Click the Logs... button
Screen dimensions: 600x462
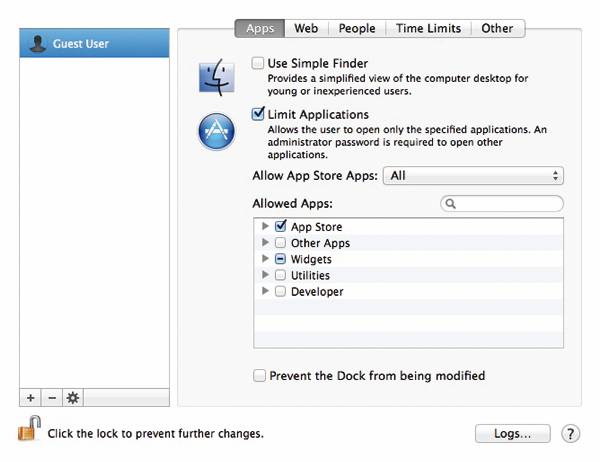point(513,434)
